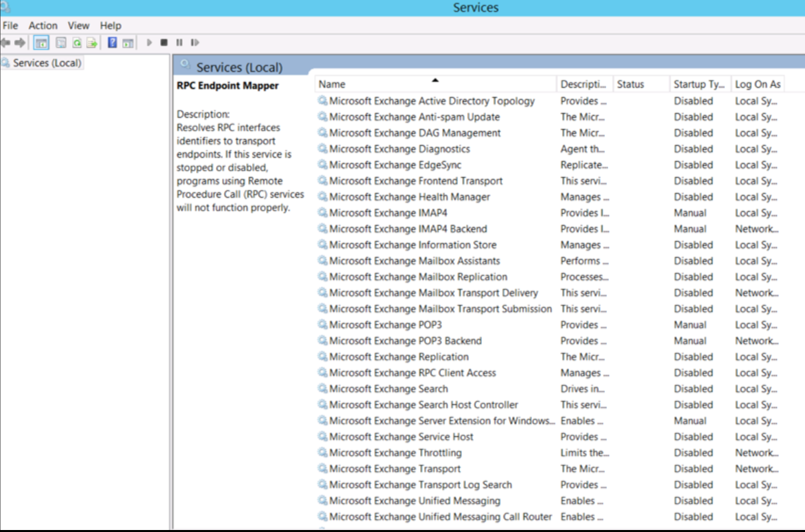Sort by the Log On As column header
This screenshot has width=805, height=532.
pos(758,84)
